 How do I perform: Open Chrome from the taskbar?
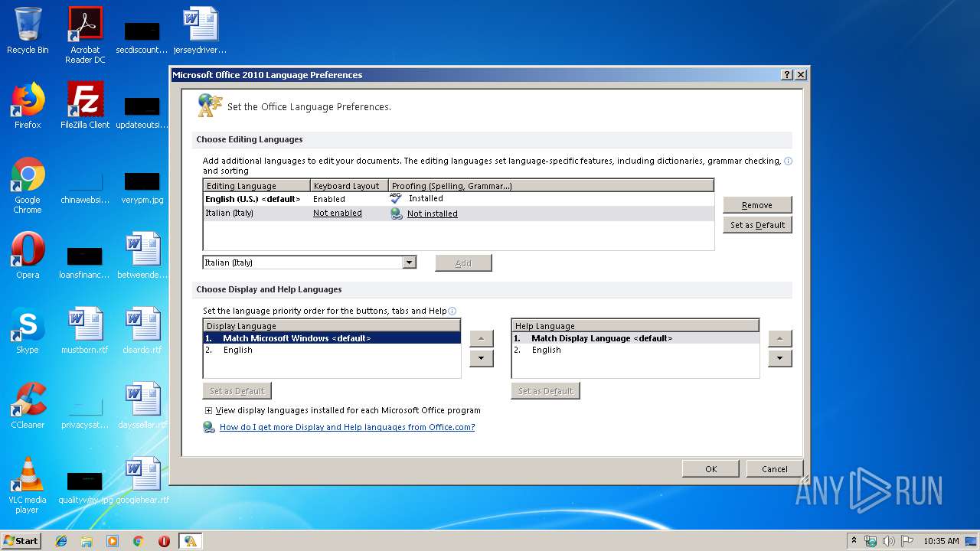pos(138,541)
